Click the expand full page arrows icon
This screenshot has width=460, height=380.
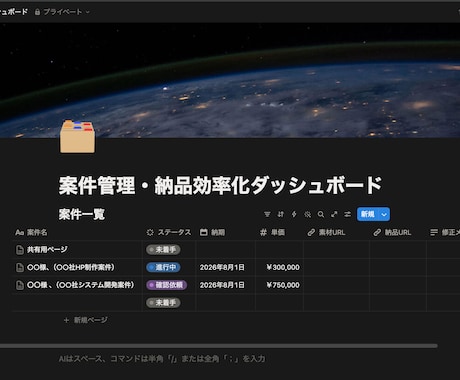334,214
